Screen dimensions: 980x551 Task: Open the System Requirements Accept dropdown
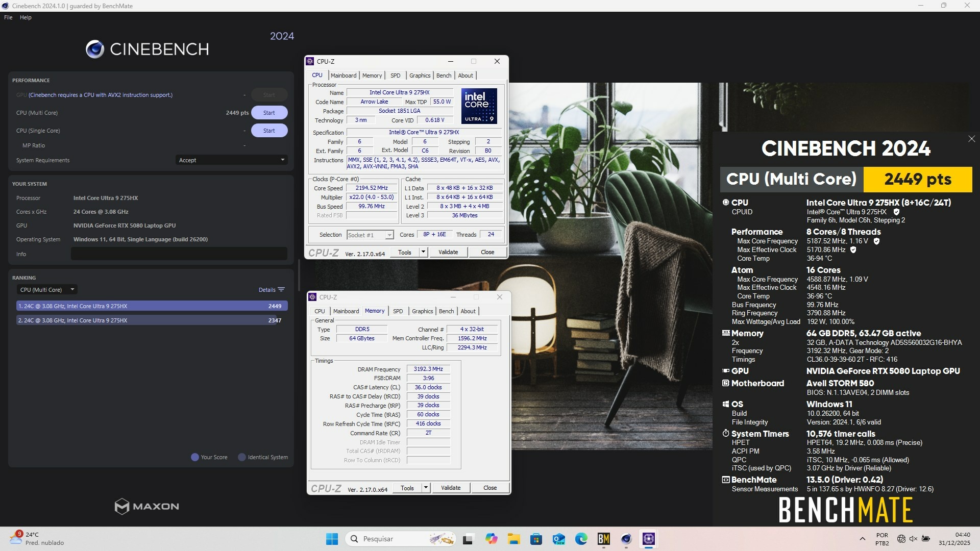coord(231,160)
